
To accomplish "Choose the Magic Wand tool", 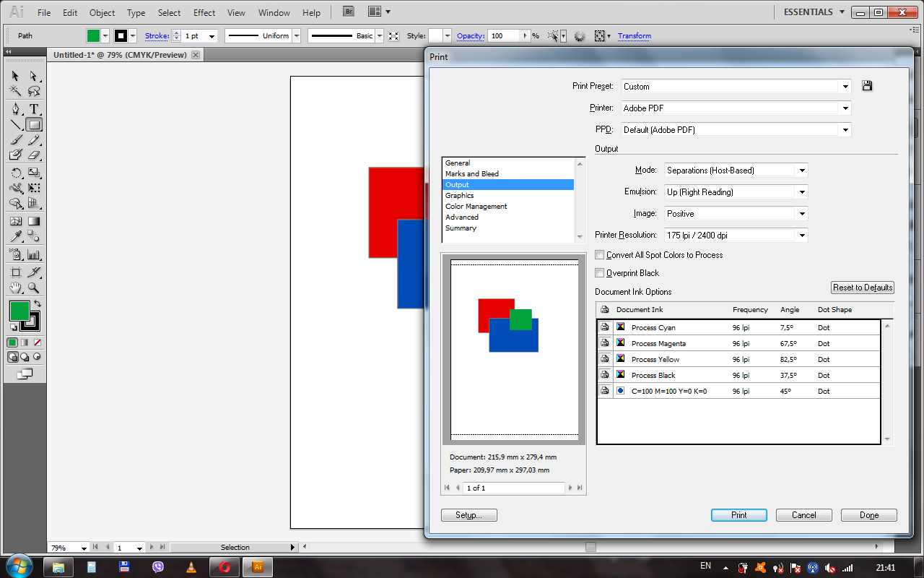I will [16, 91].
